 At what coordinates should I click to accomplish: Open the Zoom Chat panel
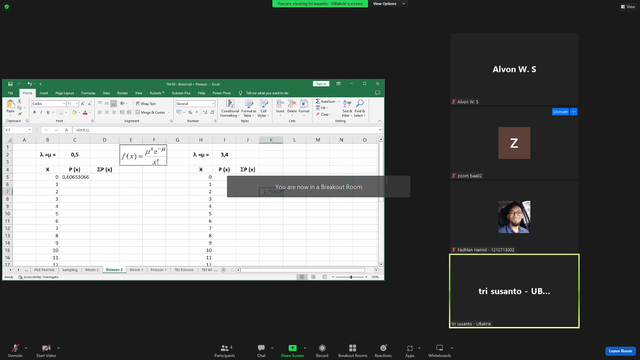point(261,351)
